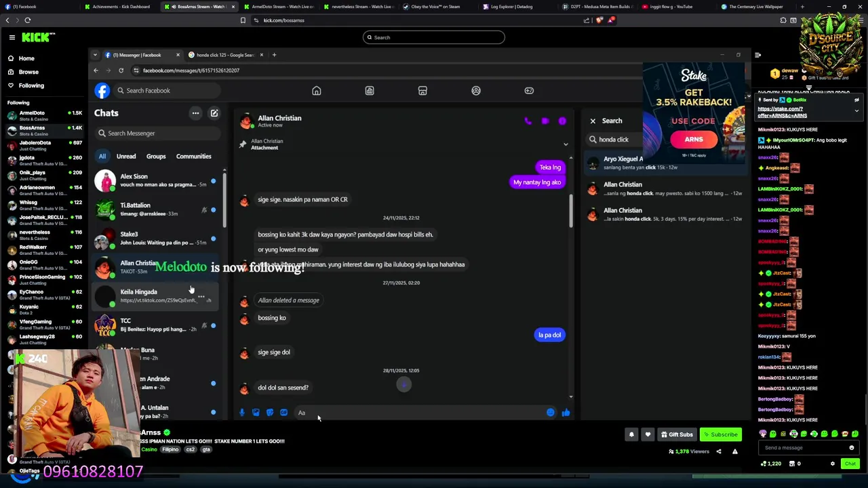Image resolution: width=868 pixels, height=488 pixels.
Task: Open the Facebook Home icon
Action: 316,90
